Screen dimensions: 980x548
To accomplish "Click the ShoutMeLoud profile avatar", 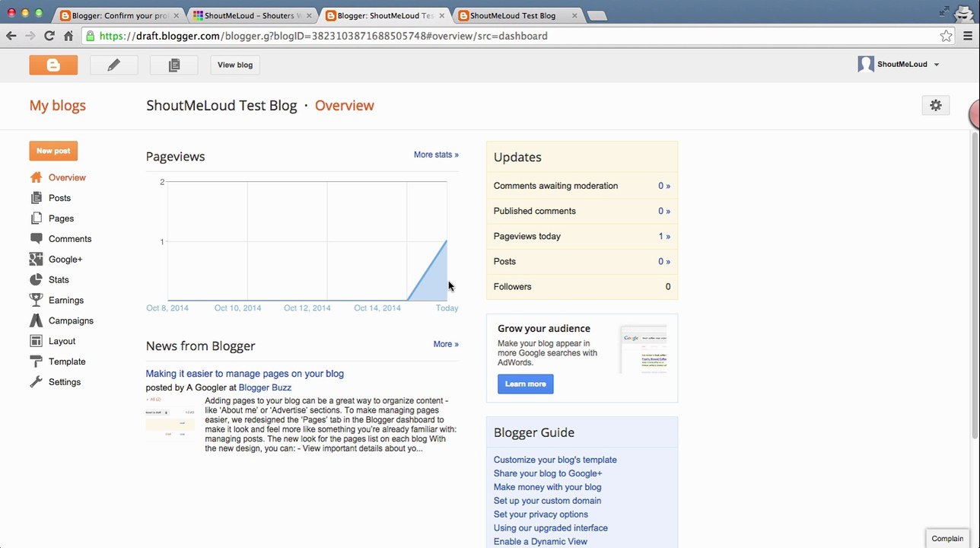I will (866, 65).
